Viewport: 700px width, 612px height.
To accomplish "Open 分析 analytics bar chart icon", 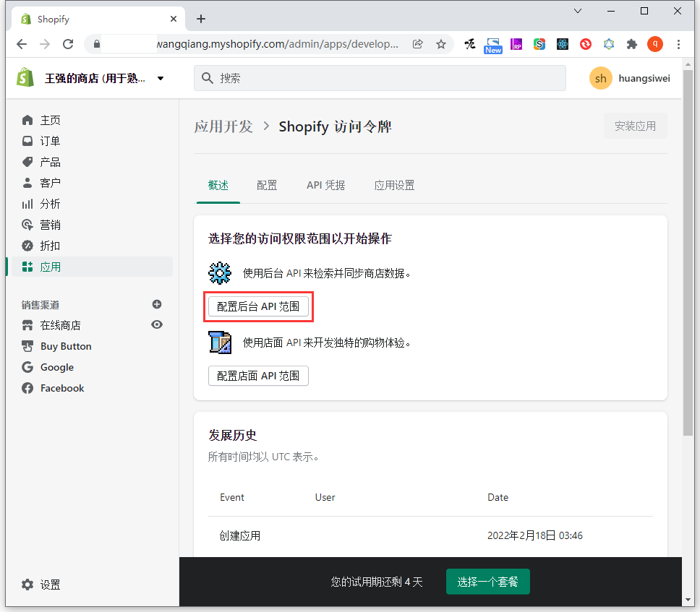I will point(27,204).
